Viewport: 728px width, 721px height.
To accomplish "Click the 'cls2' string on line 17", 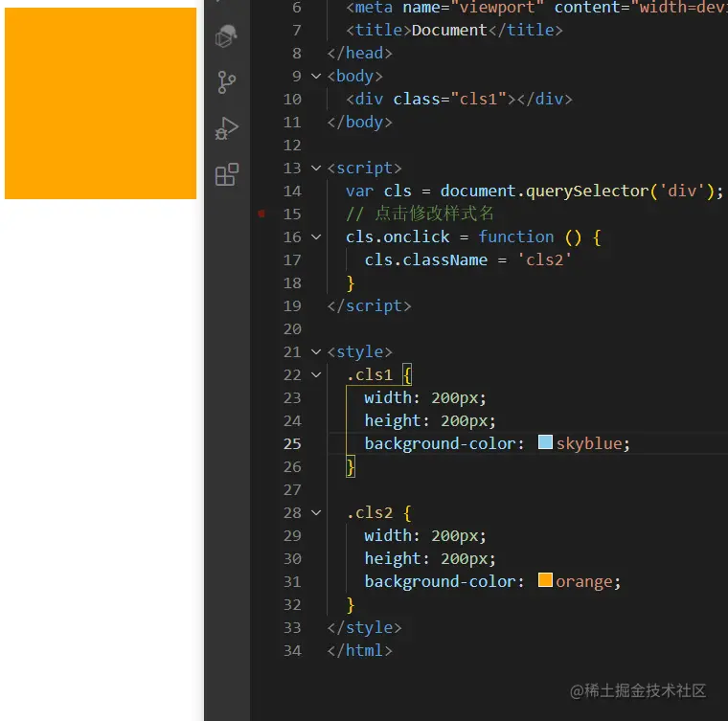I will tap(544, 259).
